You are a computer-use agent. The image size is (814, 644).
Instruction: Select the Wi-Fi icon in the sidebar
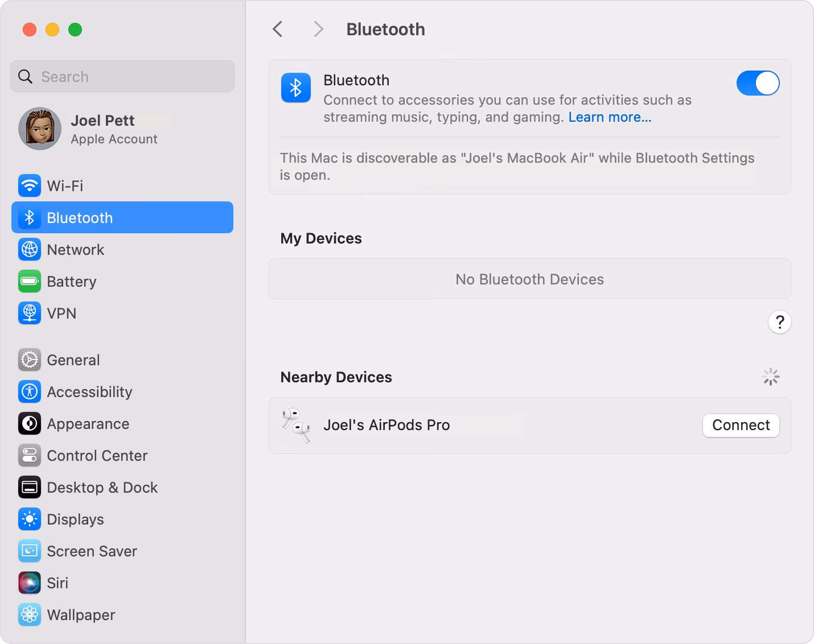coord(29,185)
